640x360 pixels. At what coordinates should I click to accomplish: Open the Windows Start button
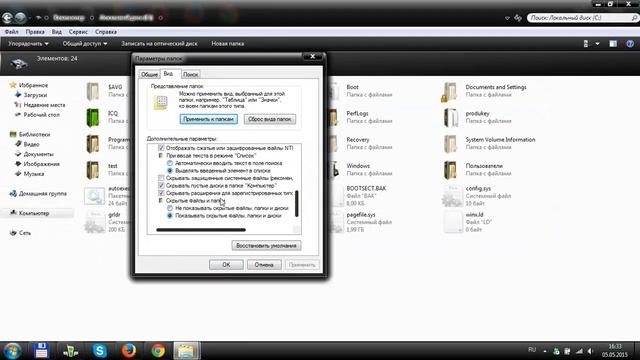tap(12, 351)
